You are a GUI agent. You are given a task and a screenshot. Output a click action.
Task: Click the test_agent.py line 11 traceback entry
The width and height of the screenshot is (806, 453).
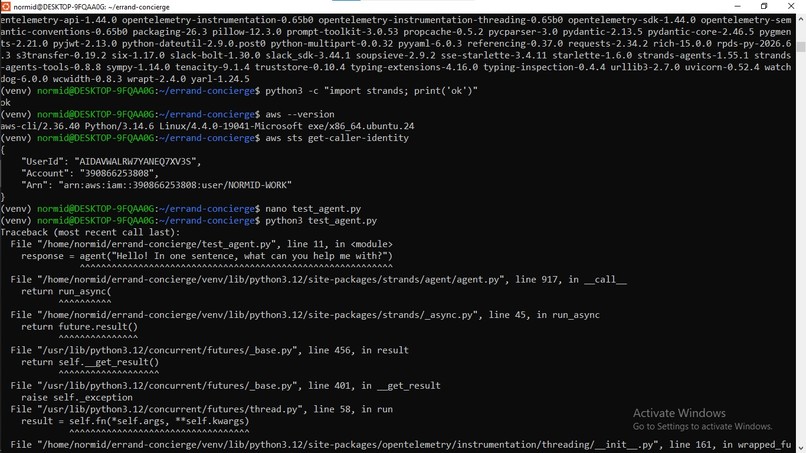[x=201, y=244]
